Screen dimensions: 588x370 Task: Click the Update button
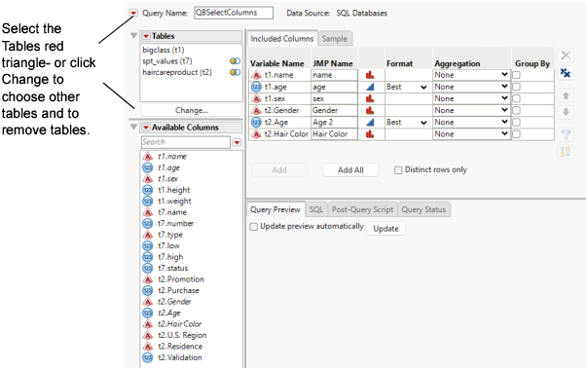click(x=386, y=229)
